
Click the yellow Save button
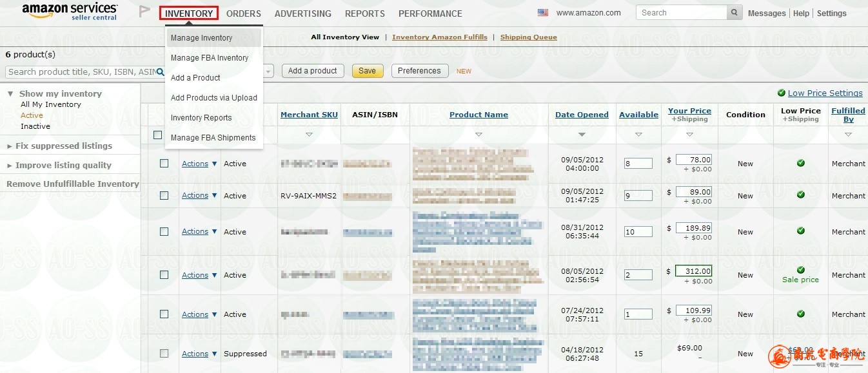tap(368, 71)
